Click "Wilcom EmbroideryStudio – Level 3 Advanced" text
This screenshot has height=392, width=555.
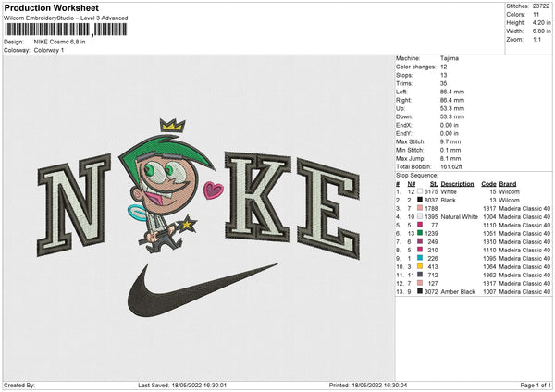tap(66, 18)
